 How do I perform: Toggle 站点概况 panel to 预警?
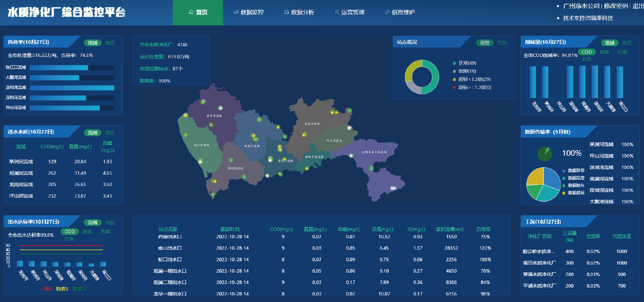(502, 43)
